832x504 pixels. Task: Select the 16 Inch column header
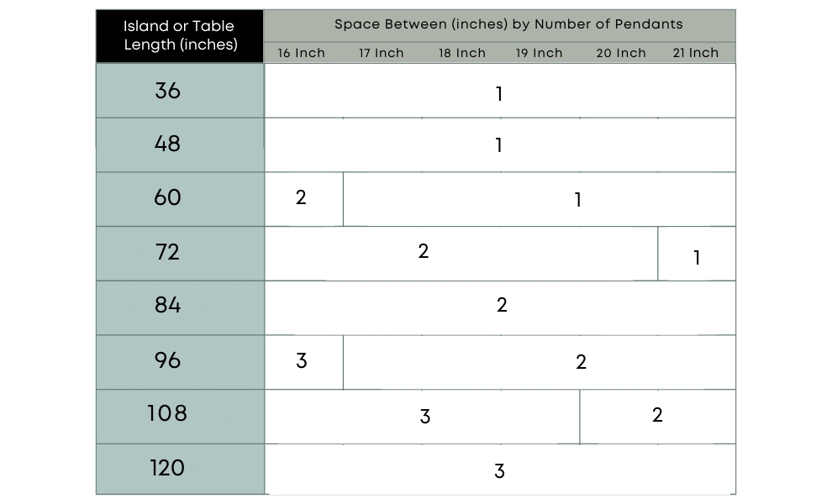pos(301,53)
